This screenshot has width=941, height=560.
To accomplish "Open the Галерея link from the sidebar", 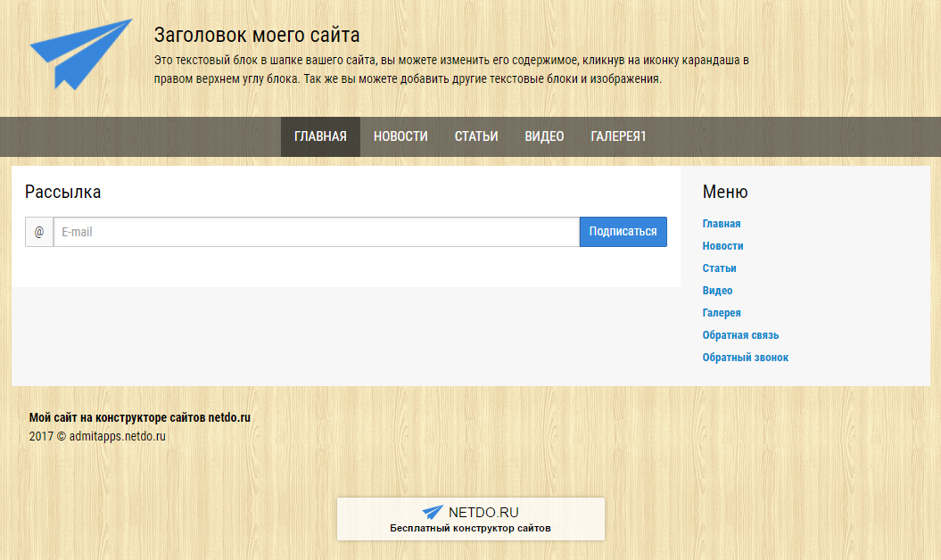I will coord(722,313).
